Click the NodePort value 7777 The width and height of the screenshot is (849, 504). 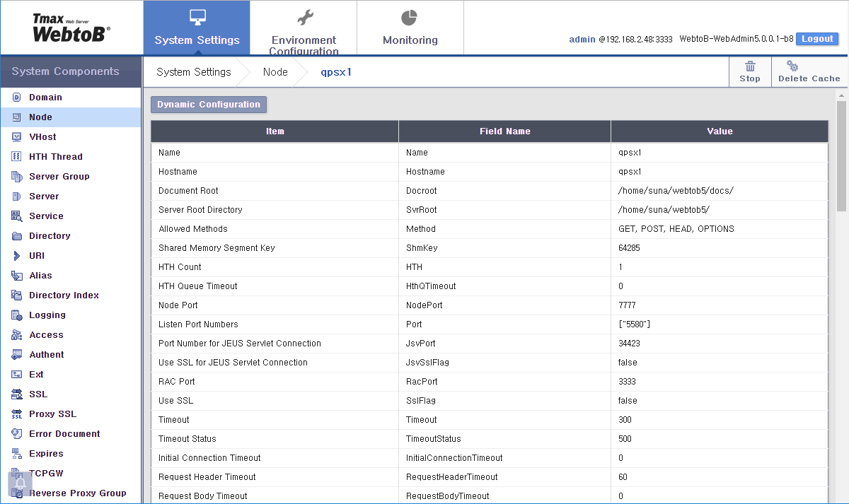pyautogui.click(x=627, y=305)
